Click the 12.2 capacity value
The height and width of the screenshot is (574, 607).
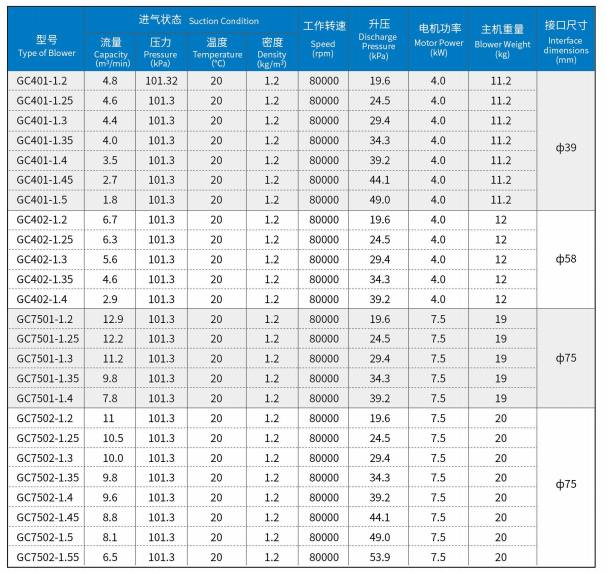pyautogui.click(x=113, y=339)
